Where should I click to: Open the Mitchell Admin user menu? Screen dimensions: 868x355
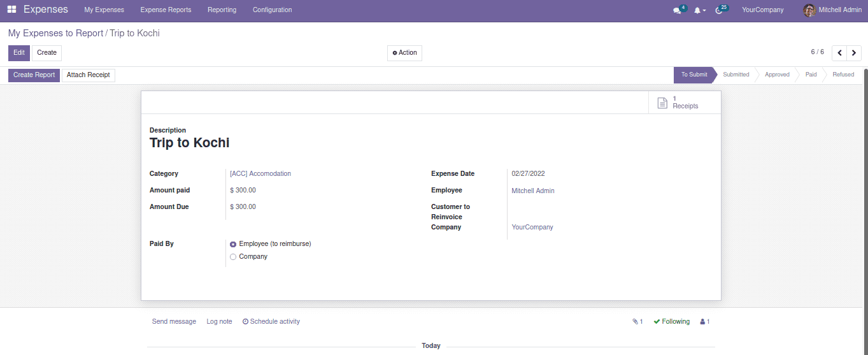(832, 10)
